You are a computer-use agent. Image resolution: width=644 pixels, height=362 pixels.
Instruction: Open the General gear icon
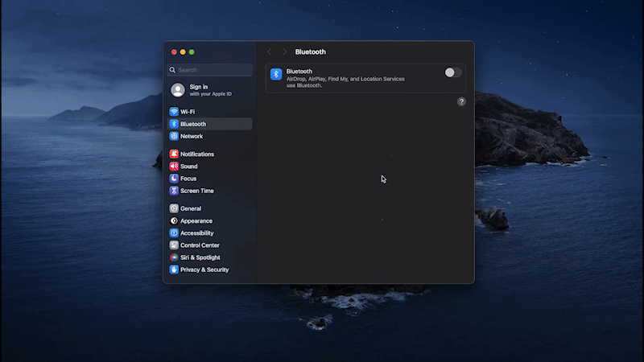[174, 208]
